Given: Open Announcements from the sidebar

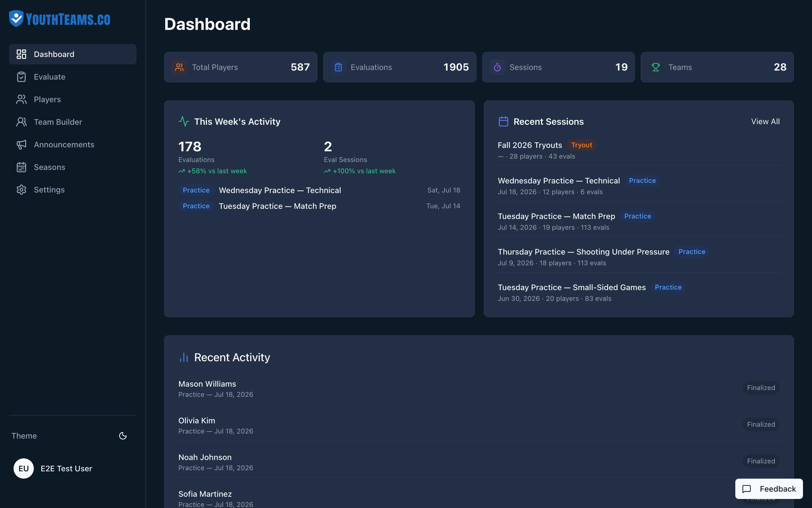Looking at the screenshot, I should 72,144.
